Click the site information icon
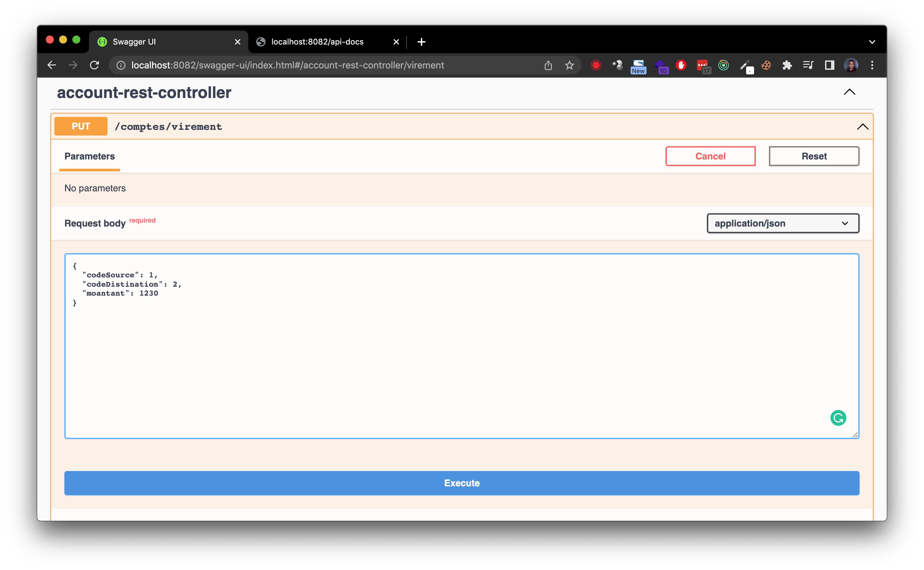The image size is (924, 570). coord(121,65)
